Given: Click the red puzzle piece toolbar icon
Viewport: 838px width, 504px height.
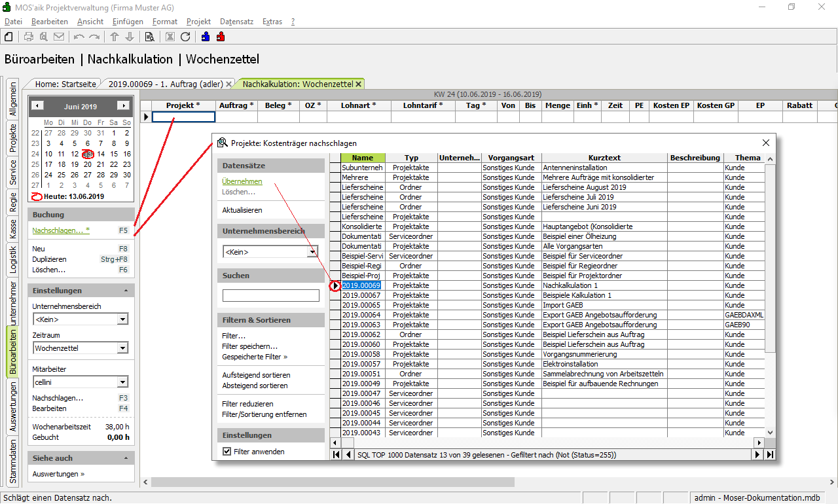Looking at the screenshot, I should (x=221, y=37).
